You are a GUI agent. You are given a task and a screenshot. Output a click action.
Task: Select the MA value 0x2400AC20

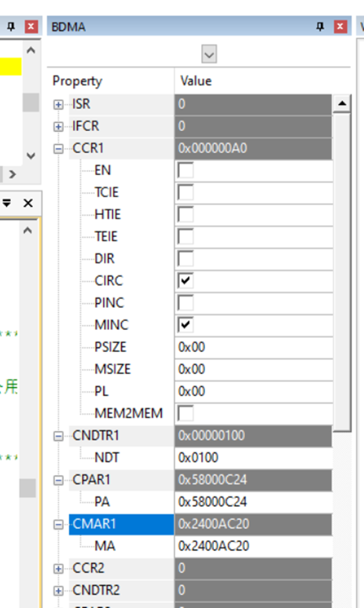coord(254,546)
